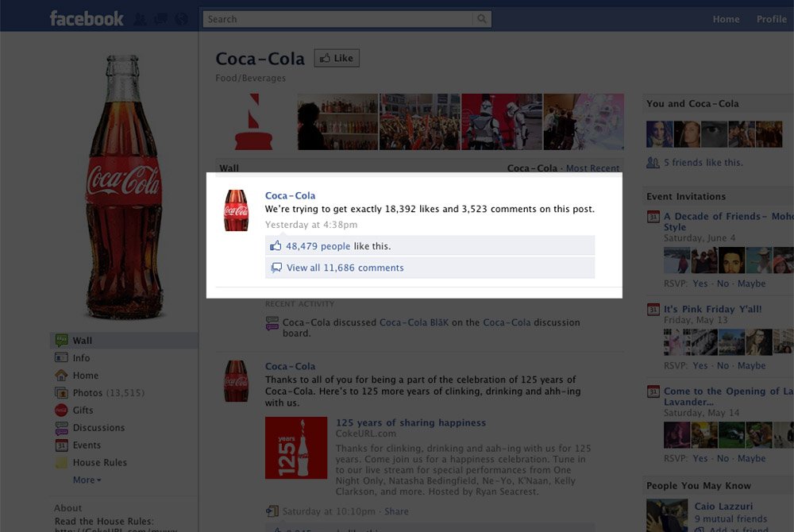Click the Home house icon in sidebar

coord(61,375)
